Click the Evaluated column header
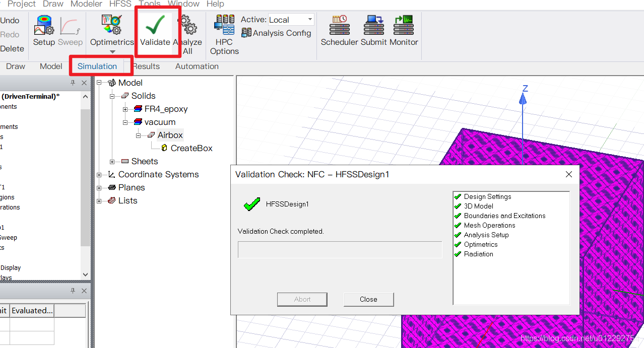Viewport: 644px width, 348px height. 32,311
